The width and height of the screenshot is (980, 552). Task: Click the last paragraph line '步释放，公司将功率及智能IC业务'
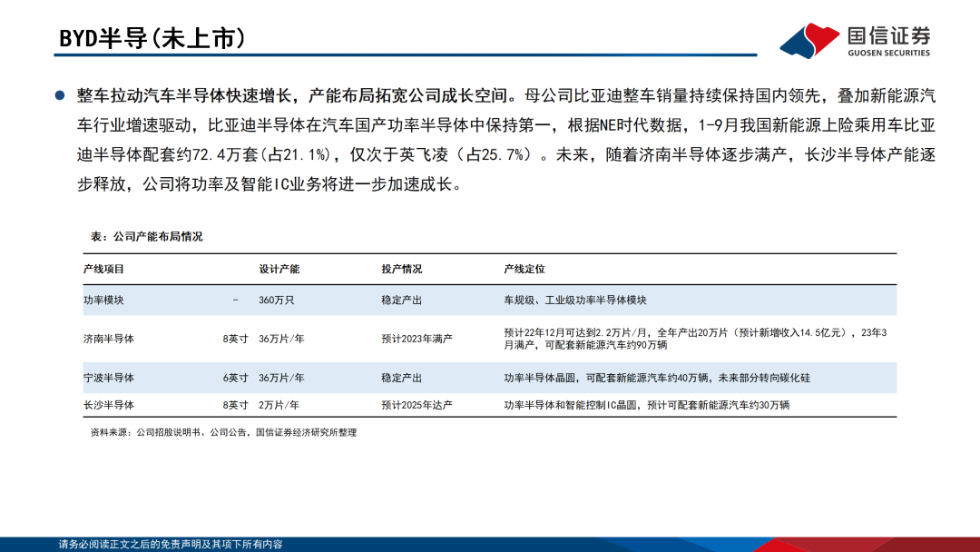click(269, 184)
